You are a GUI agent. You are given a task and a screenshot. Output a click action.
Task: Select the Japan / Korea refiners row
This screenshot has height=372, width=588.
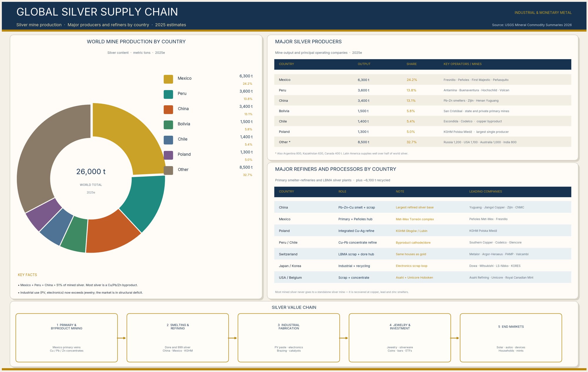(422, 266)
